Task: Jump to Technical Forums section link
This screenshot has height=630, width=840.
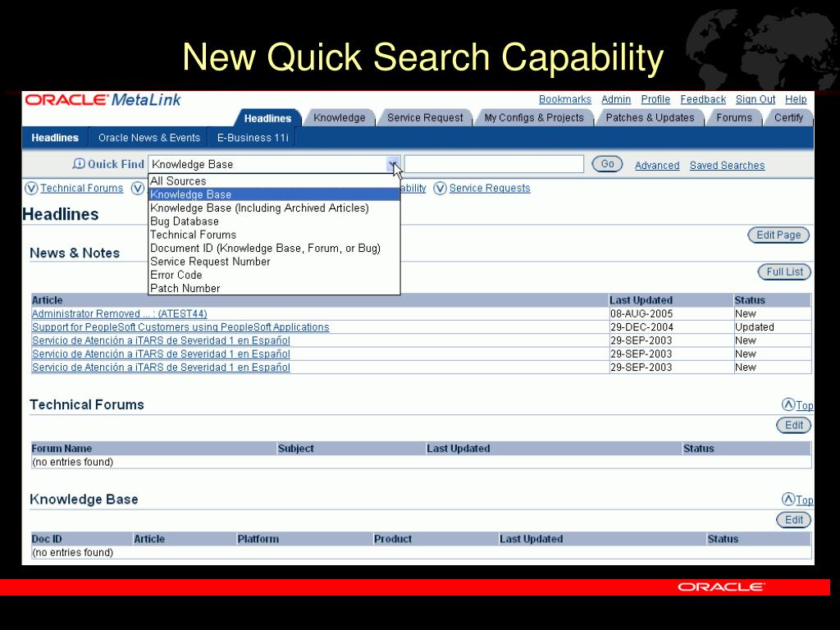Action: click(x=81, y=189)
